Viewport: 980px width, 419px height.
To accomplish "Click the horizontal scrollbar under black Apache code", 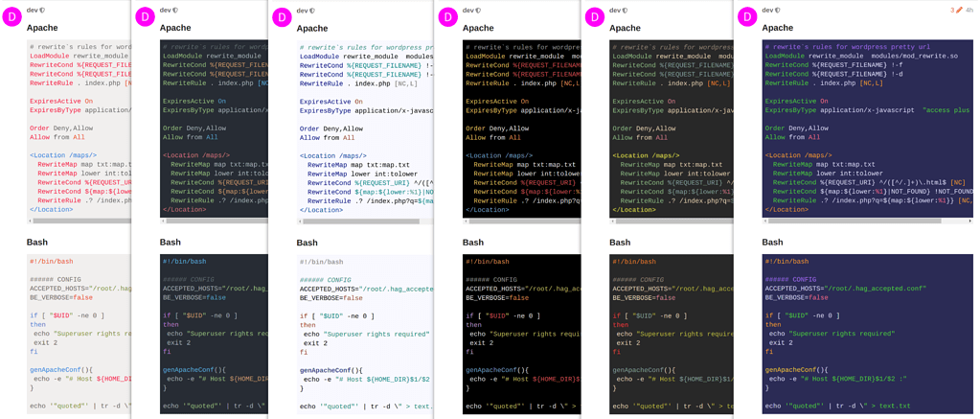I will [x=522, y=221].
